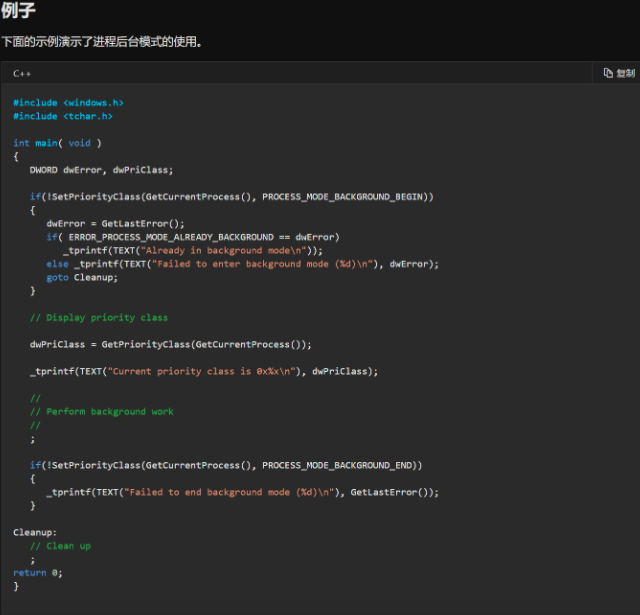The width and height of the screenshot is (640, 615).
Task: Click the goto Cleanup; statement
Action: (x=82, y=278)
